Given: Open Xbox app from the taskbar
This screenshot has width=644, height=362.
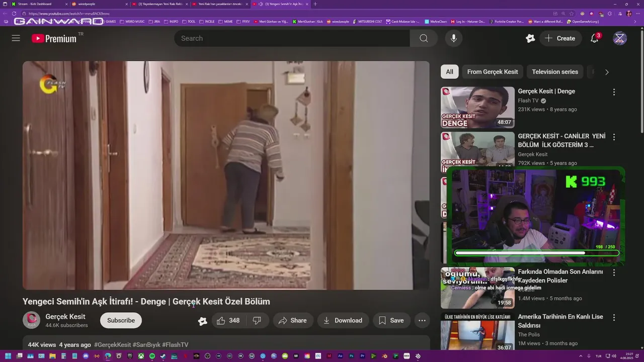Looking at the screenshot, I should coord(141,356).
